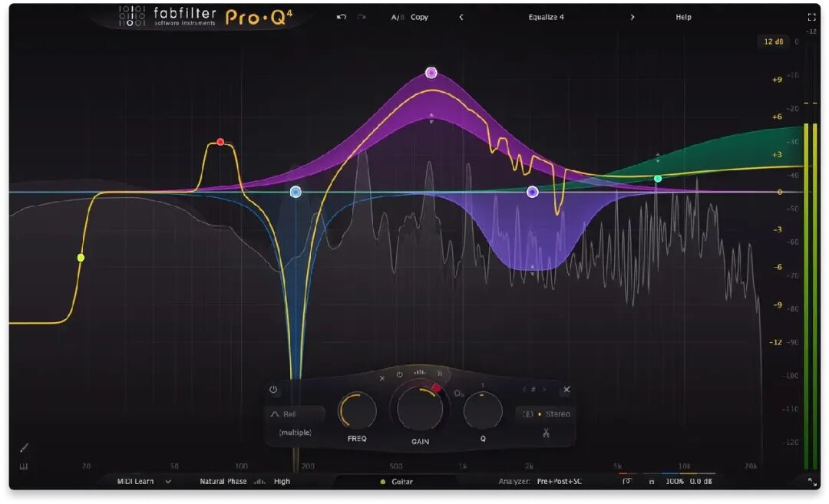Clear dynamics with small x above gain
Viewport: 829px width, 504px height.
382,378
